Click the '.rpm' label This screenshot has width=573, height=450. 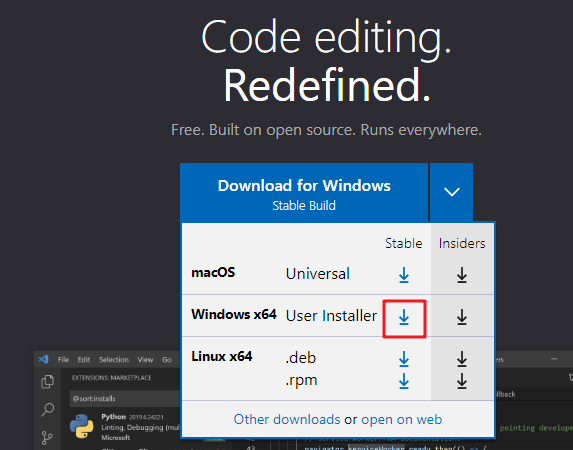coord(301,381)
